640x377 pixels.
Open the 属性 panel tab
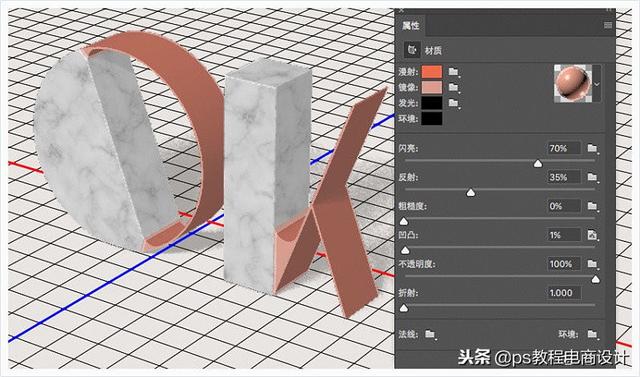(410, 26)
